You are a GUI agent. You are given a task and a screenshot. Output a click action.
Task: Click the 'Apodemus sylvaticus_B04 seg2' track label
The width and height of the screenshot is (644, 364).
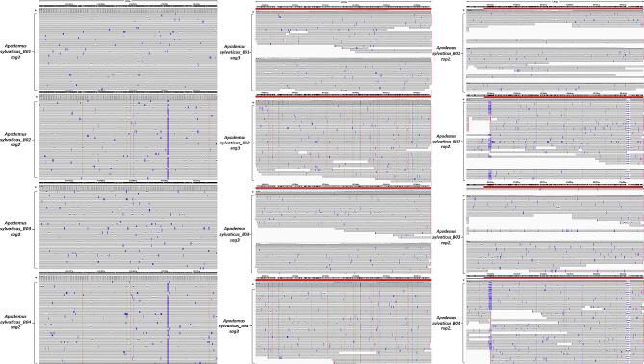(16, 322)
